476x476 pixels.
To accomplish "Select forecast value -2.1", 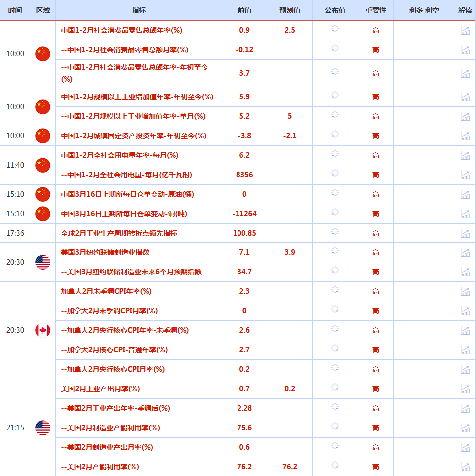I will tap(290, 136).
